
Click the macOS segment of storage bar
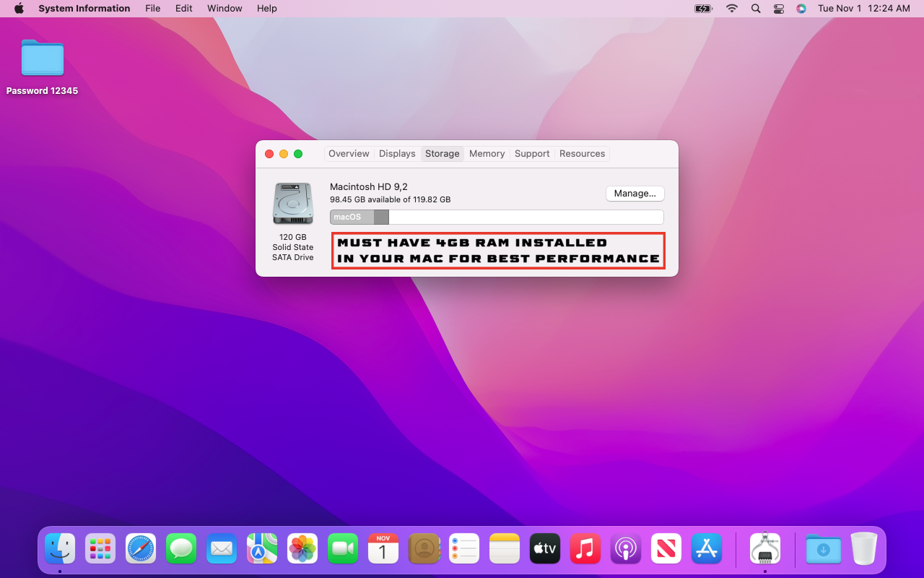[x=352, y=217]
